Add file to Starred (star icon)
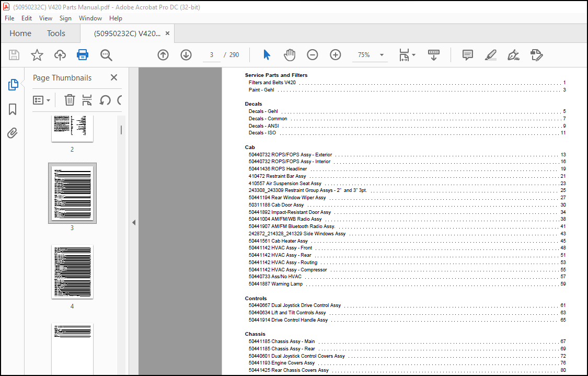The width and height of the screenshot is (588, 376). coord(37,55)
